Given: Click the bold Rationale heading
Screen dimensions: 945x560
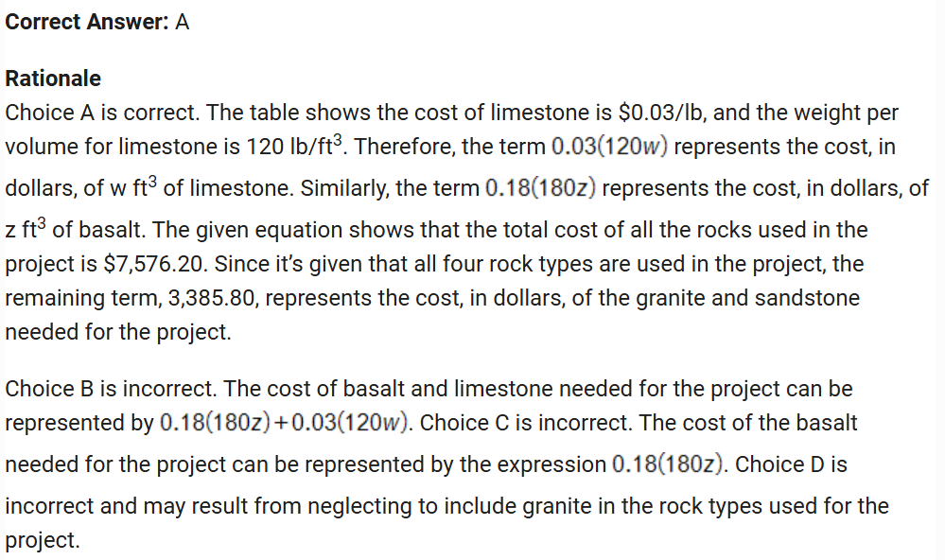Looking at the screenshot, I should [53, 79].
